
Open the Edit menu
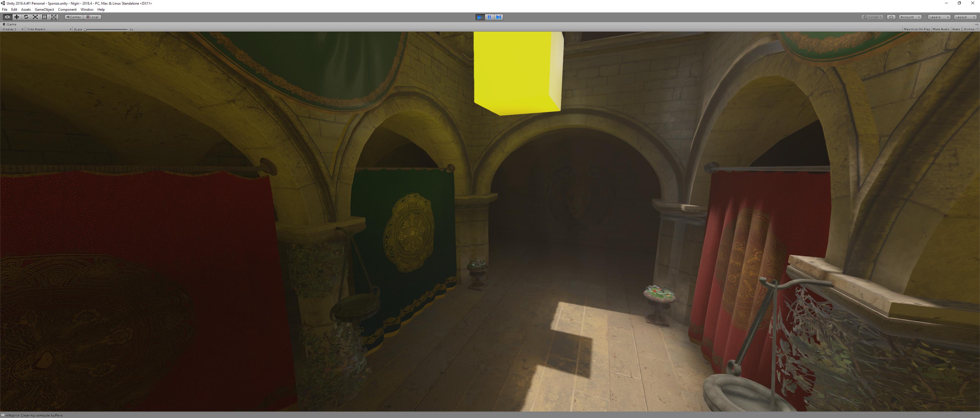tap(14, 10)
